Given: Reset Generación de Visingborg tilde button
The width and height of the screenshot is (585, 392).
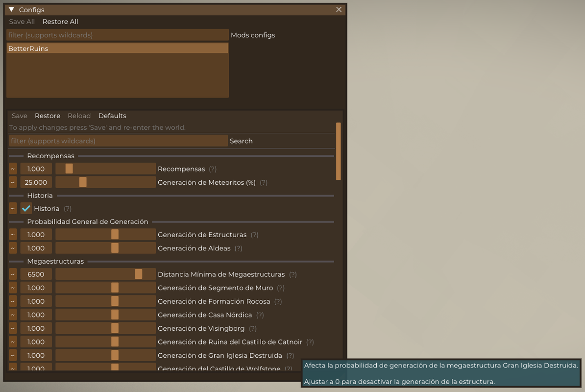Looking at the screenshot, I should coord(13,328).
